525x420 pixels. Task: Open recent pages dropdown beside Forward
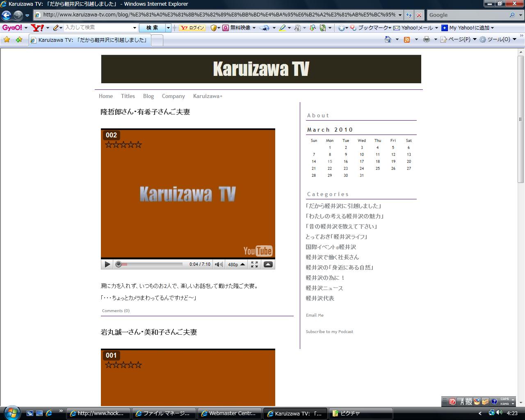[x=27, y=16]
